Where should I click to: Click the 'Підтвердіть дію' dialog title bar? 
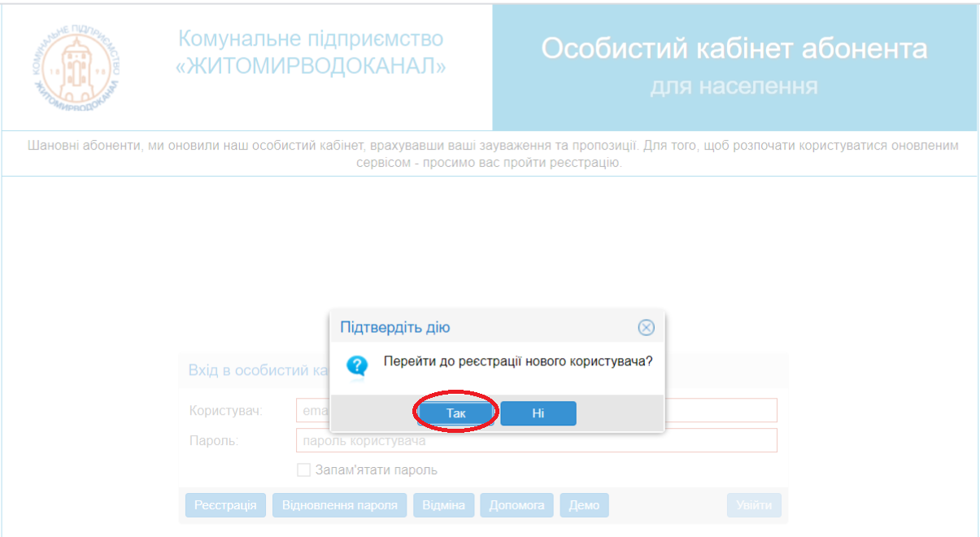tap(488, 328)
